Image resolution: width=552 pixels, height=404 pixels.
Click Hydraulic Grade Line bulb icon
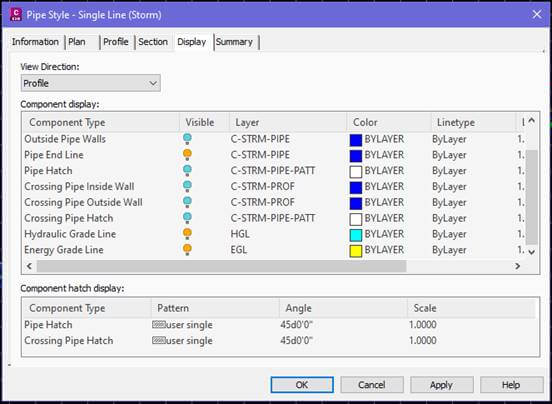point(187,234)
